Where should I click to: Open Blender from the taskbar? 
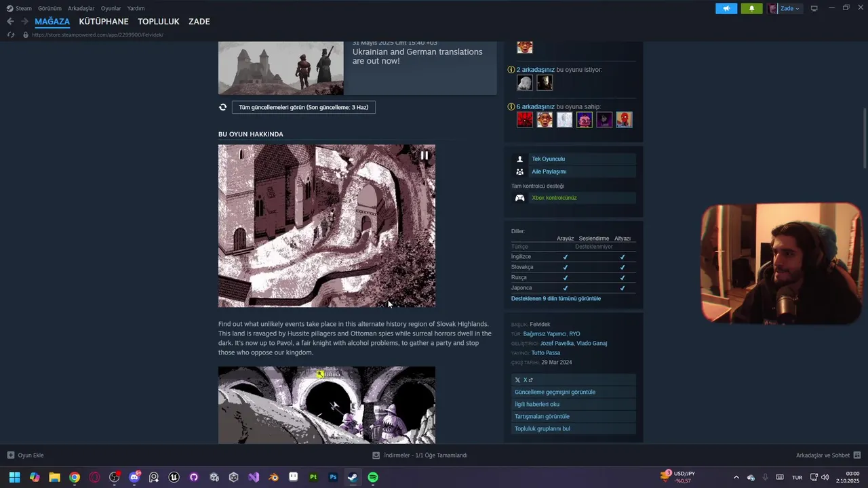(x=273, y=477)
